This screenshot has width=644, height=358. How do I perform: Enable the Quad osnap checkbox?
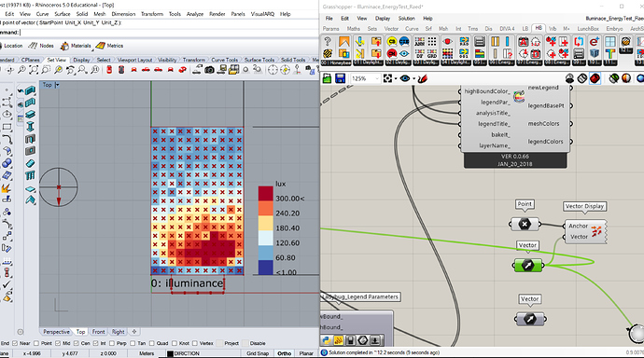click(x=151, y=343)
